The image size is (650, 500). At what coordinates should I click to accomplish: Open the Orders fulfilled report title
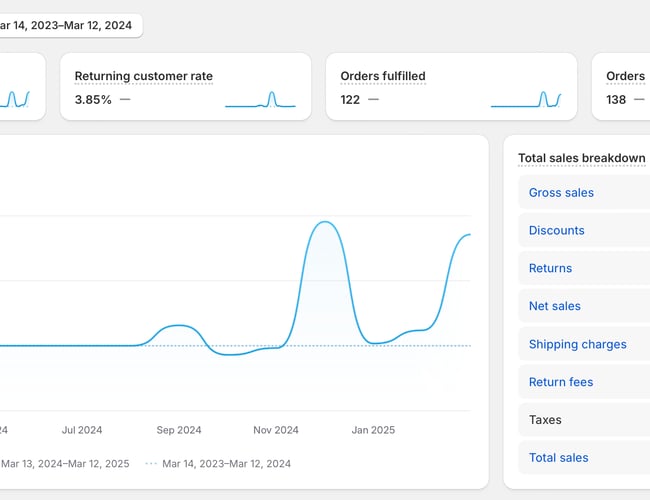tap(382, 76)
